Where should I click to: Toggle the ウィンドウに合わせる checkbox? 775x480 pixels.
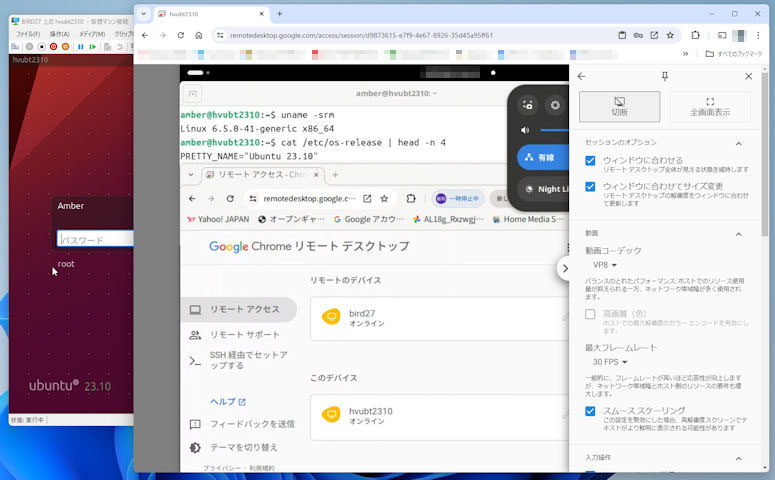[x=590, y=161]
